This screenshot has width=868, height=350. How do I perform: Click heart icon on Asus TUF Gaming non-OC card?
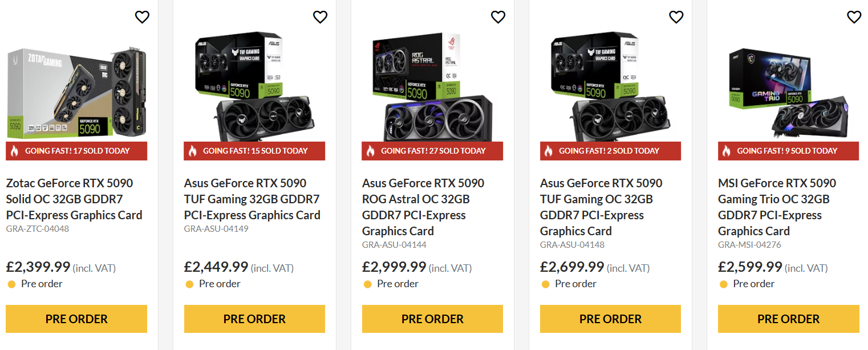(320, 17)
